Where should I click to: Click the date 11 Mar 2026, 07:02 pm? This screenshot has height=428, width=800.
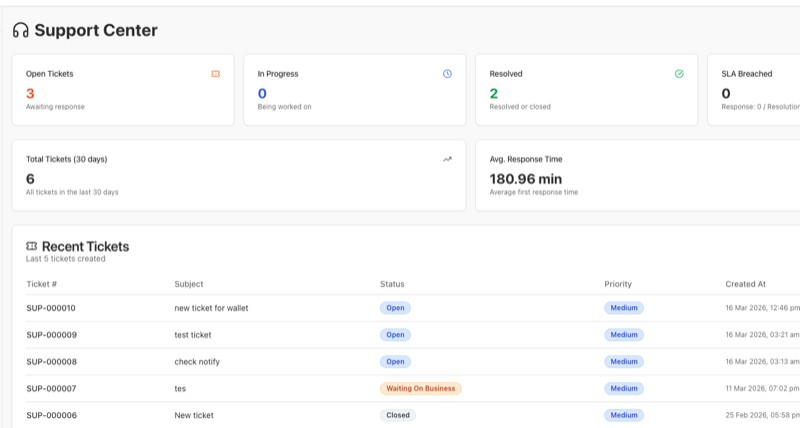(x=762, y=389)
